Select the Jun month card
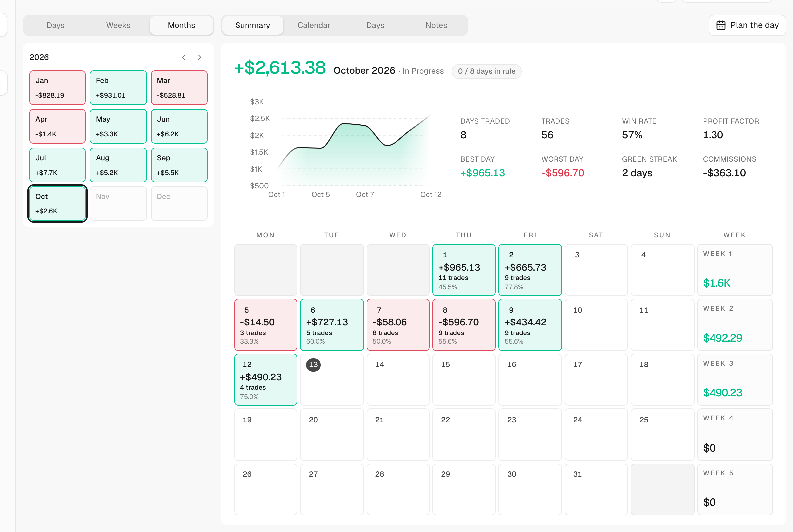Viewport: 793px width, 532px height. point(179,126)
